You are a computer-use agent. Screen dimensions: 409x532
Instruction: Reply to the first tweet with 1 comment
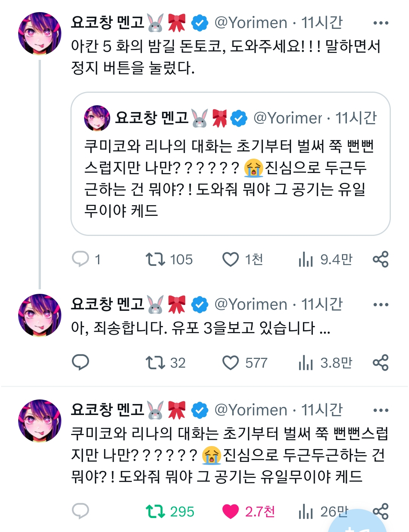(80, 259)
